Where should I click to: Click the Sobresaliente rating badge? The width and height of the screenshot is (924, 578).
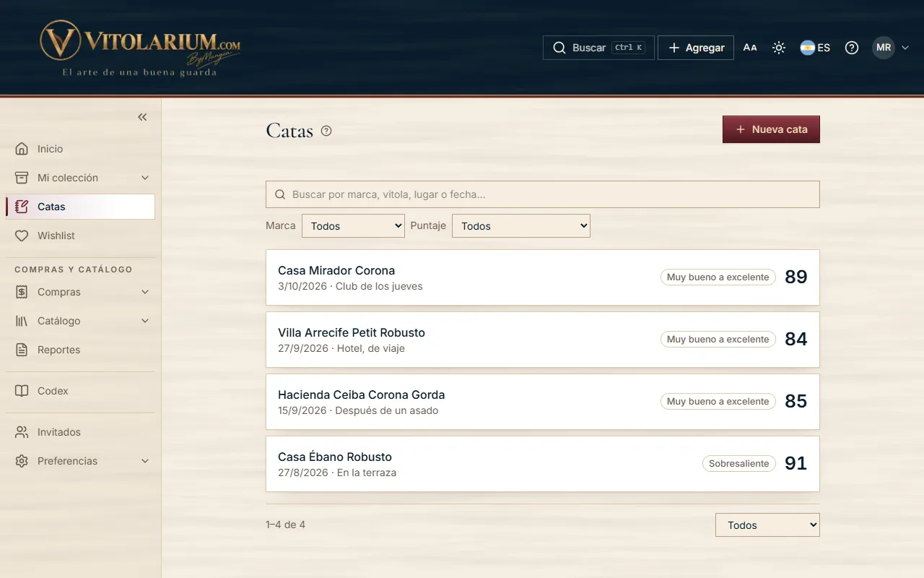[x=739, y=464]
